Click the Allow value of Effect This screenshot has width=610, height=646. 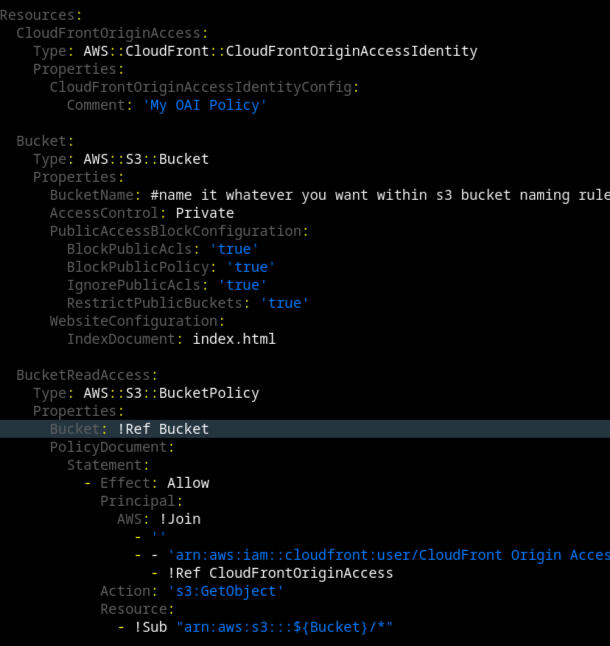(188, 483)
